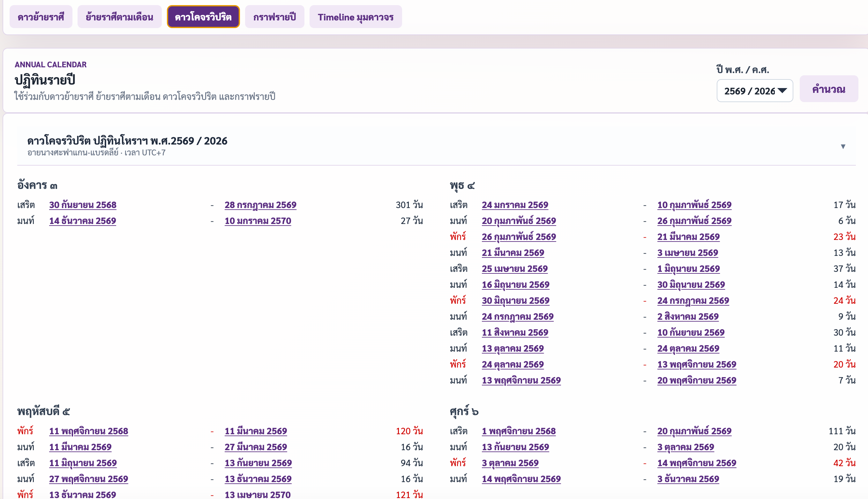
Task: Open the year dropdown showing 2569 / 2026
Action: (755, 91)
